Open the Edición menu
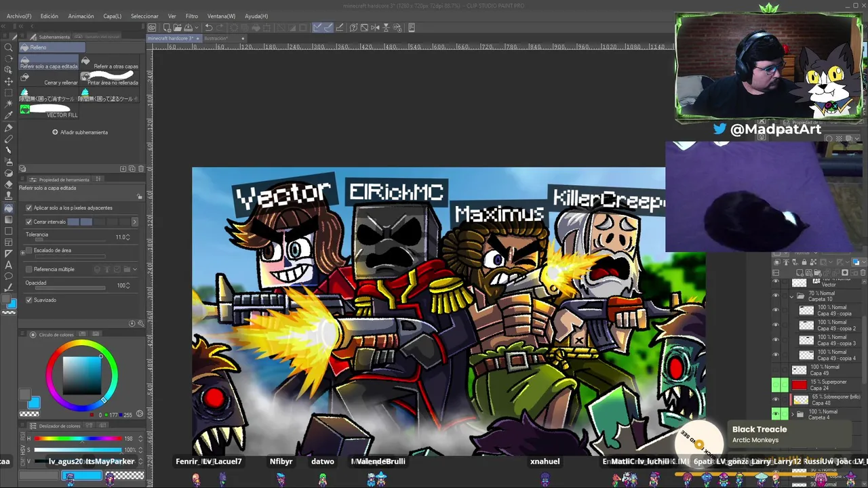Screen dimensions: 868x488 click(x=50, y=16)
